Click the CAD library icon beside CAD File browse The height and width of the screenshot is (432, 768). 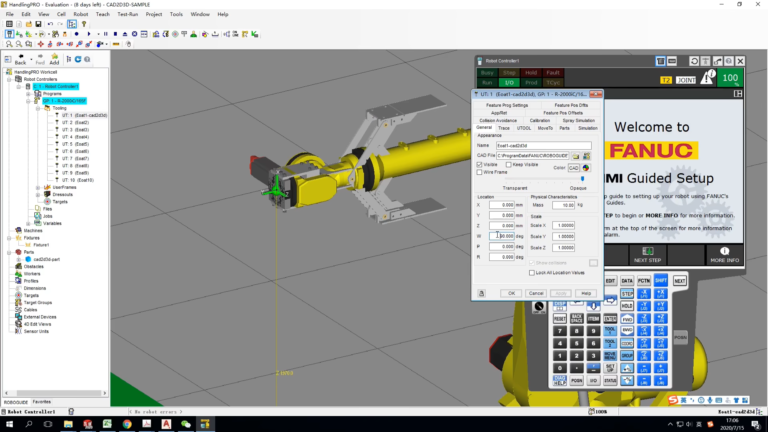[586, 156]
